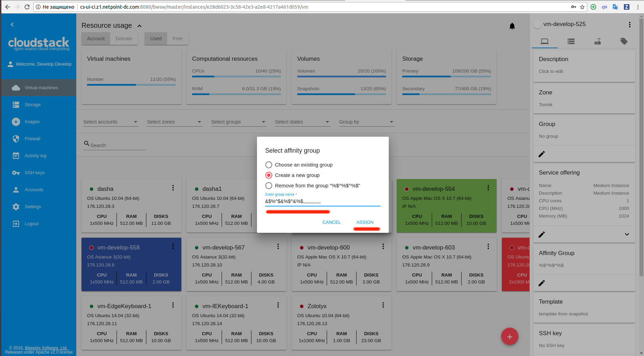Image resolution: width=644 pixels, height=356 pixels.
Task: Click the ASSIGN button in dialog
Action: [365, 222]
